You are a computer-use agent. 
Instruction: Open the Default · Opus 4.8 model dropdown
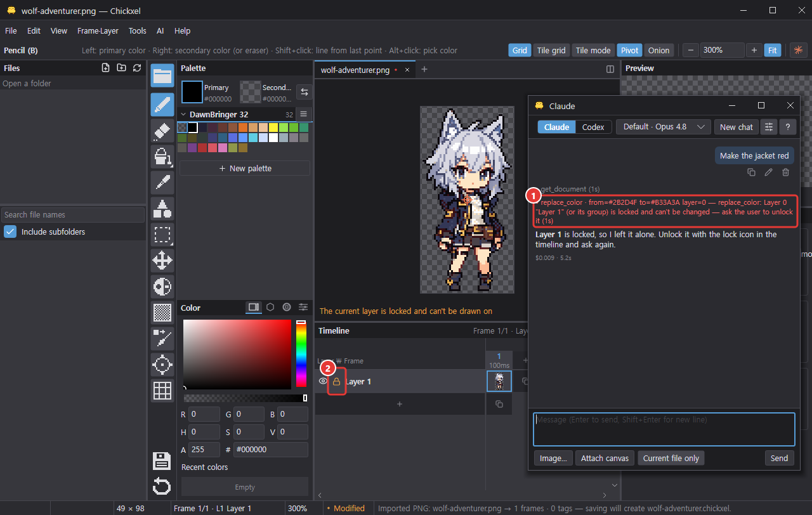tap(664, 127)
